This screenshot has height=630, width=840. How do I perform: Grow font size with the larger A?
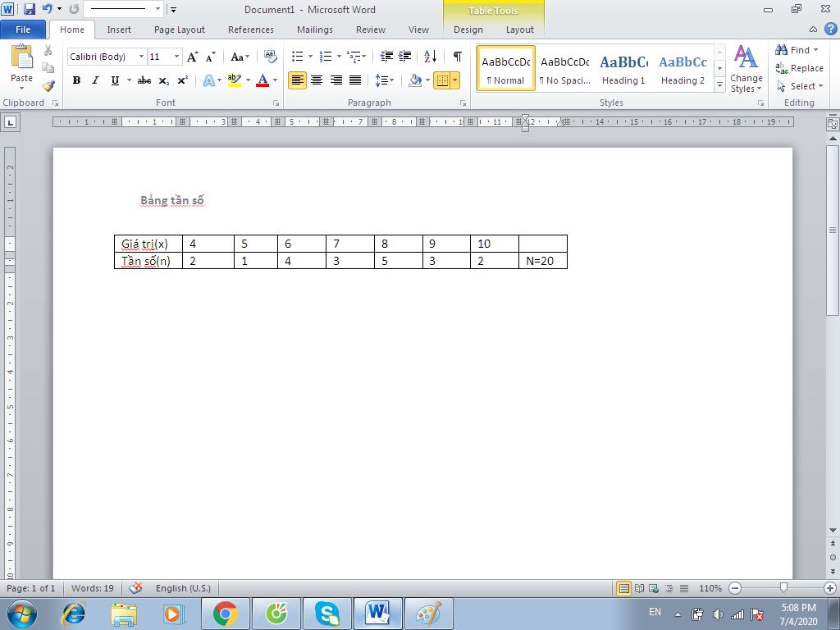(192, 57)
